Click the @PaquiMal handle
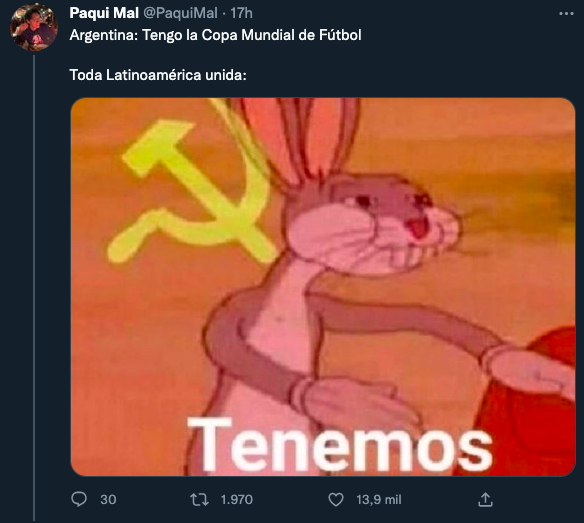This screenshot has height=523, width=584. pyautogui.click(x=180, y=13)
